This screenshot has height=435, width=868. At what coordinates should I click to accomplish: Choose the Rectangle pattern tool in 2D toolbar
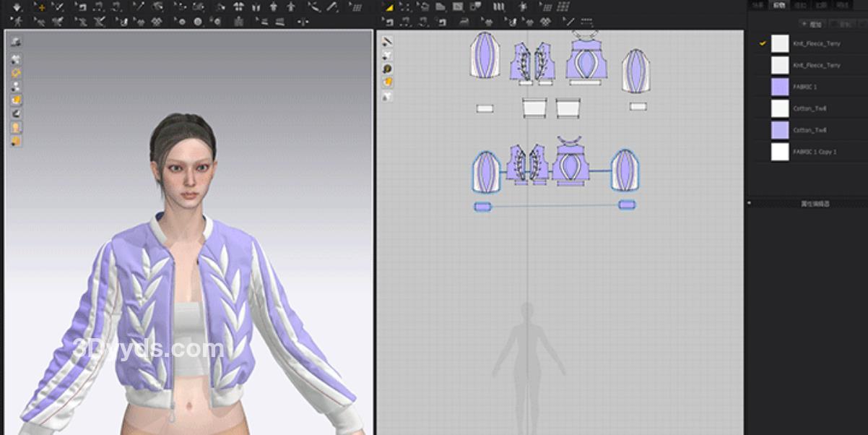coord(457,7)
